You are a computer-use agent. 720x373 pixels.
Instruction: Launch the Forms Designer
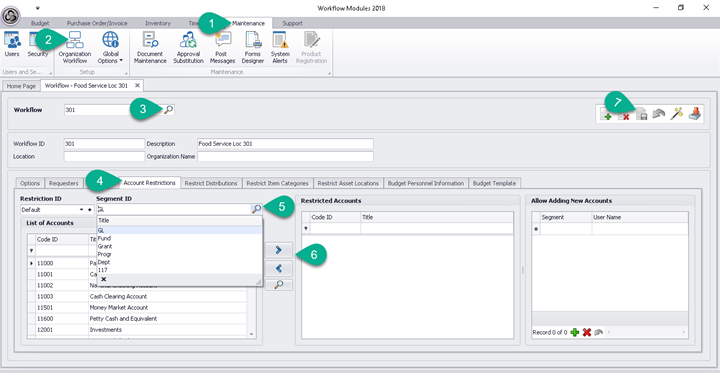point(253,47)
